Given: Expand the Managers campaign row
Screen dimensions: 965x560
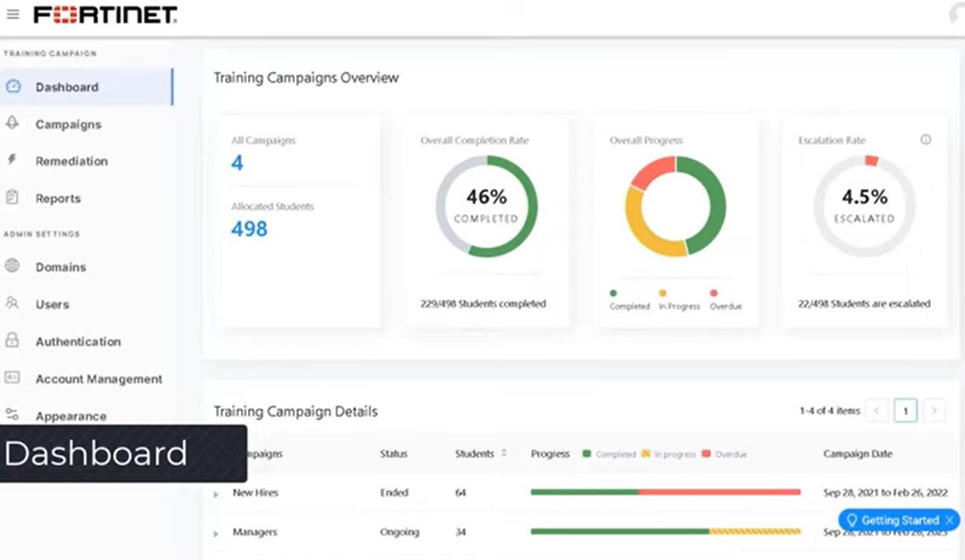Looking at the screenshot, I should pyautogui.click(x=216, y=533).
